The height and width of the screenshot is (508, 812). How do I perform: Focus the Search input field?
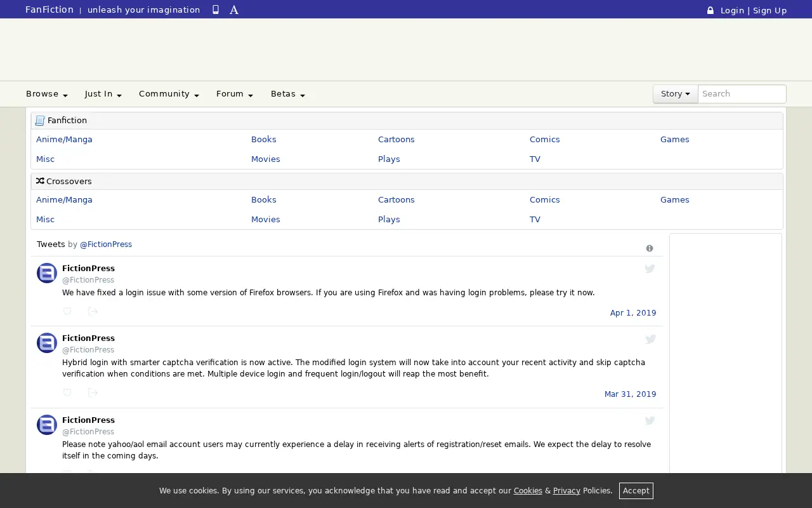click(x=742, y=94)
